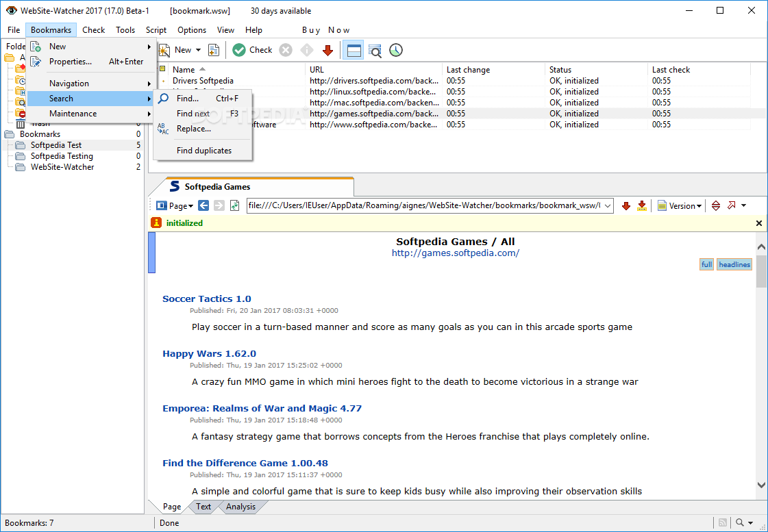Sort list by Last check column header
Viewport: 768px width, 532px height.
699,70
